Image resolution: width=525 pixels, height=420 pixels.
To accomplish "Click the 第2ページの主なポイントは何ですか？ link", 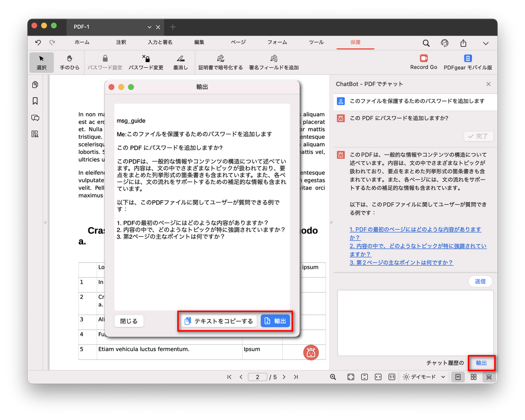I will (401, 262).
